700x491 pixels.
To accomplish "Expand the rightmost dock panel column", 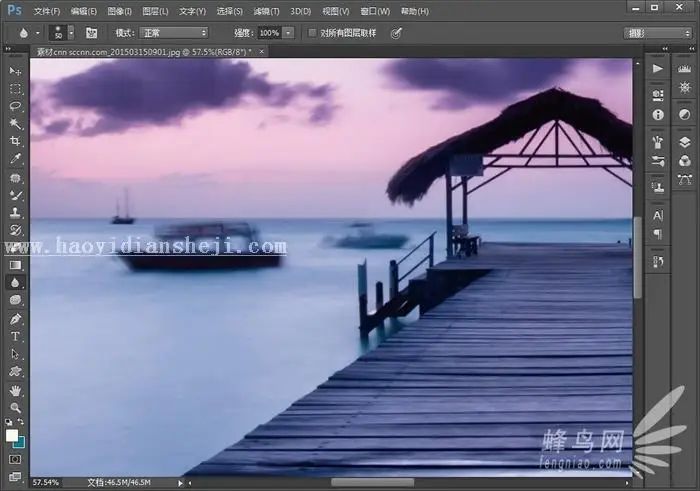I will pyautogui.click(x=692, y=48).
